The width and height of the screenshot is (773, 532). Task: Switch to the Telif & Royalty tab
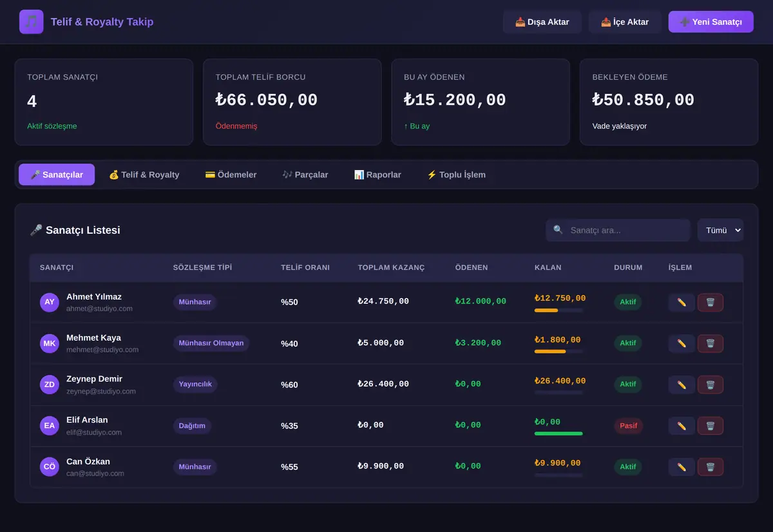(144, 175)
